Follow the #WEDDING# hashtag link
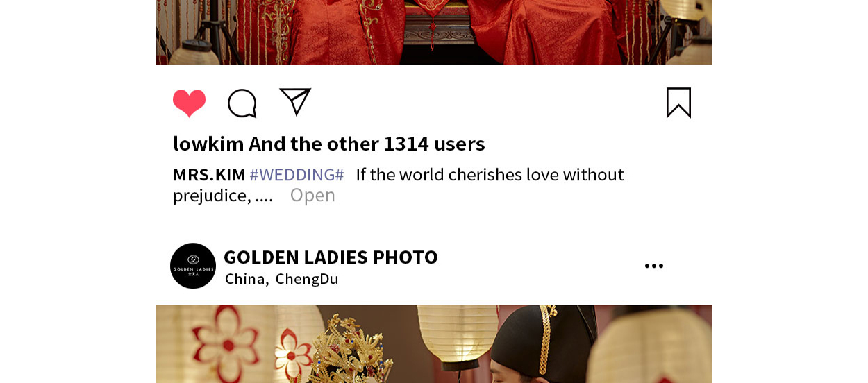868x383 pixels. pos(297,174)
